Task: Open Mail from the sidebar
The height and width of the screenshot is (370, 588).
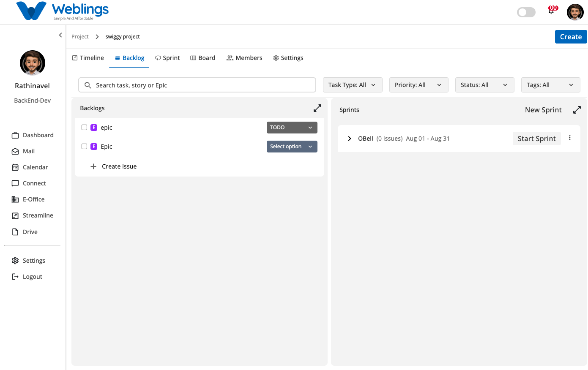Action: [x=23, y=151]
